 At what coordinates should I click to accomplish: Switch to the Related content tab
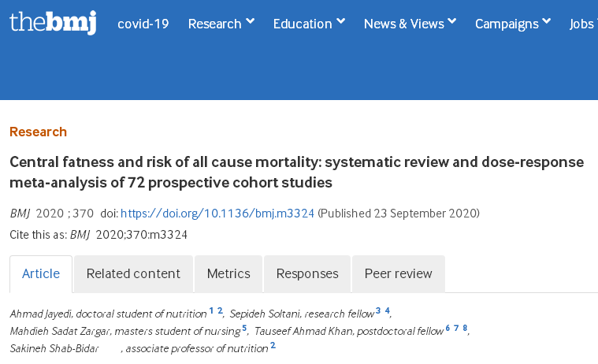pyautogui.click(x=133, y=274)
